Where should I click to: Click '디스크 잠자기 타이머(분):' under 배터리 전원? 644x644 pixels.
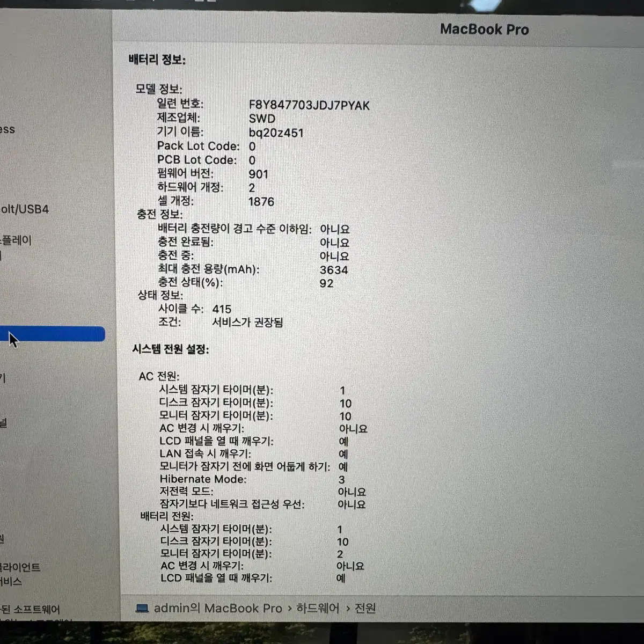216,541
